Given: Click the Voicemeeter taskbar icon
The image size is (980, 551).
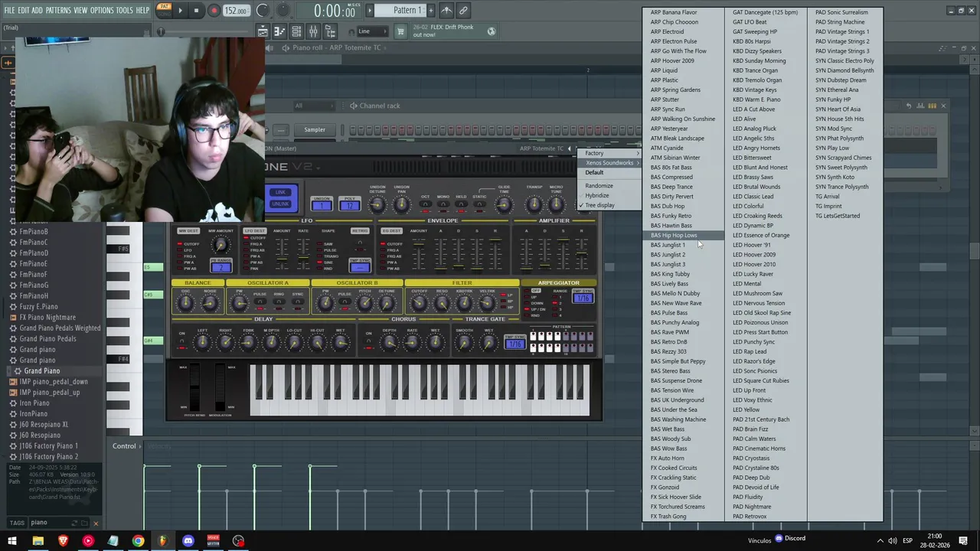Looking at the screenshot, I should [x=214, y=541].
